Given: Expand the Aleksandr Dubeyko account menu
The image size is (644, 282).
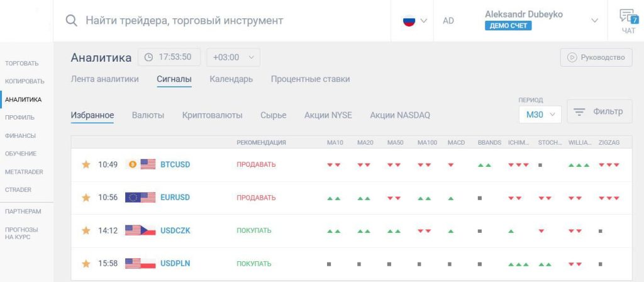Looking at the screenshot, I should point(594,21).
